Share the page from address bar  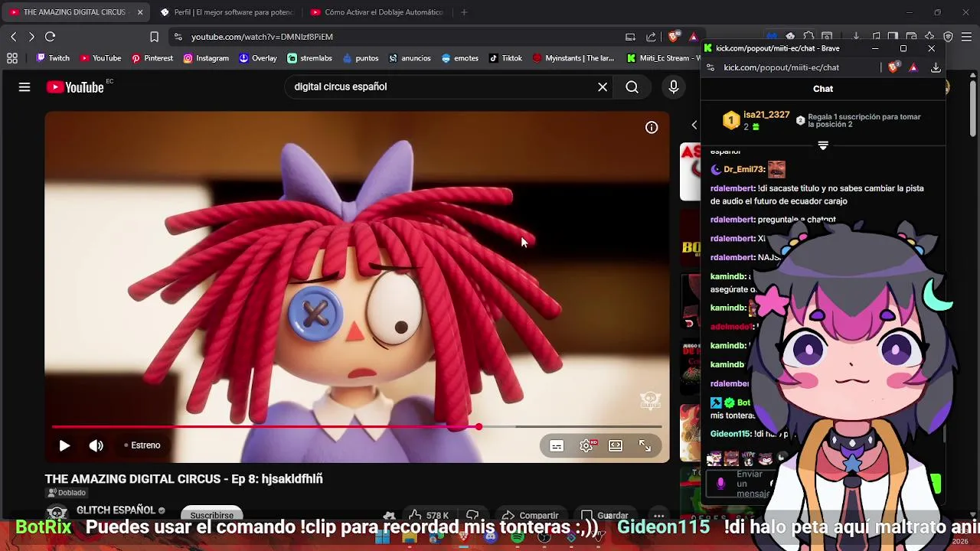click(x=651, y=37)
